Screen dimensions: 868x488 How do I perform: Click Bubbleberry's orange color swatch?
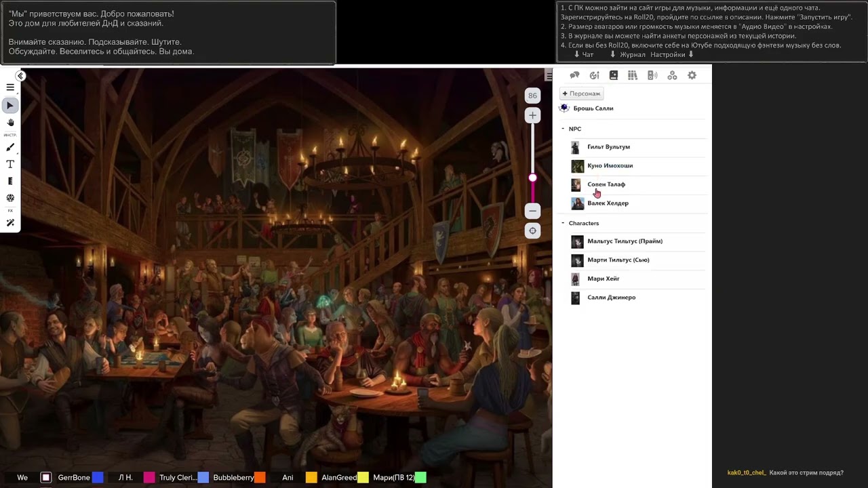(x=260, y=478)
